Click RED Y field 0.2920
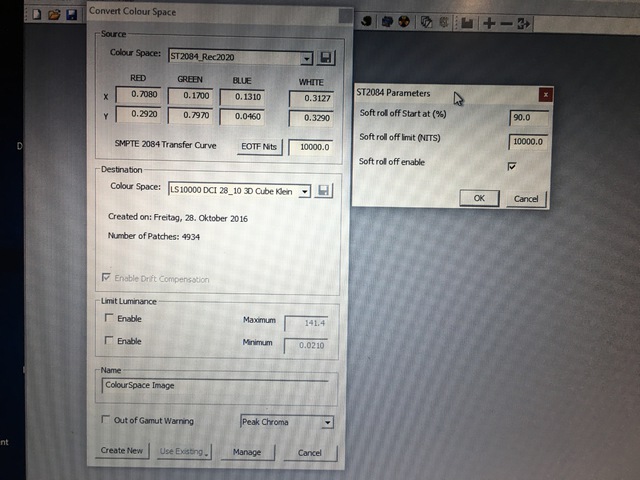This screenshot has width=640, height=480. [138, 114]
